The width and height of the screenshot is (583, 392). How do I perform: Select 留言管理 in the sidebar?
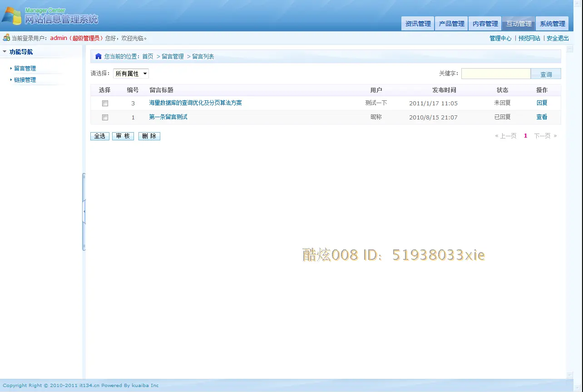[25, 69]
